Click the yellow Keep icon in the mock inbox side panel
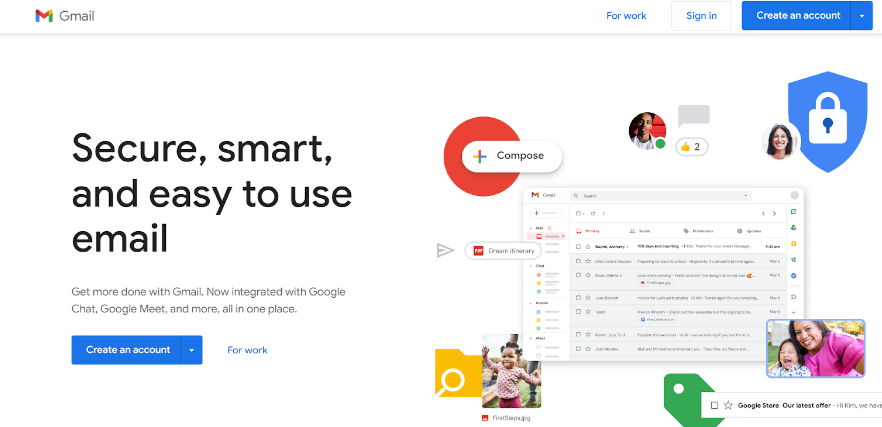This screenshot has width=882, height=427. click(794, 244)
